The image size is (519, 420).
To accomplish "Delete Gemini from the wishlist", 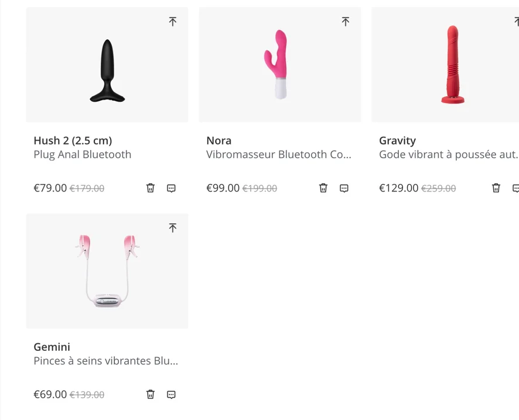I will 151,394.
